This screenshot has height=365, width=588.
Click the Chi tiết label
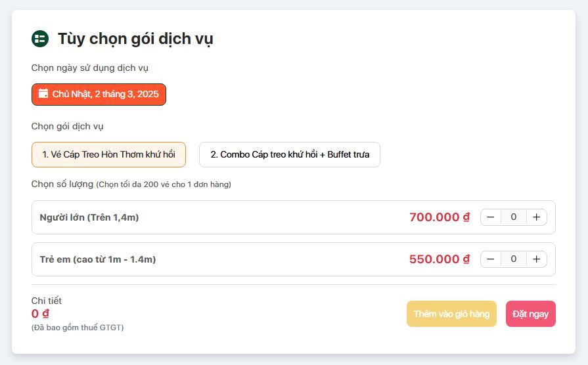(46, 301)
